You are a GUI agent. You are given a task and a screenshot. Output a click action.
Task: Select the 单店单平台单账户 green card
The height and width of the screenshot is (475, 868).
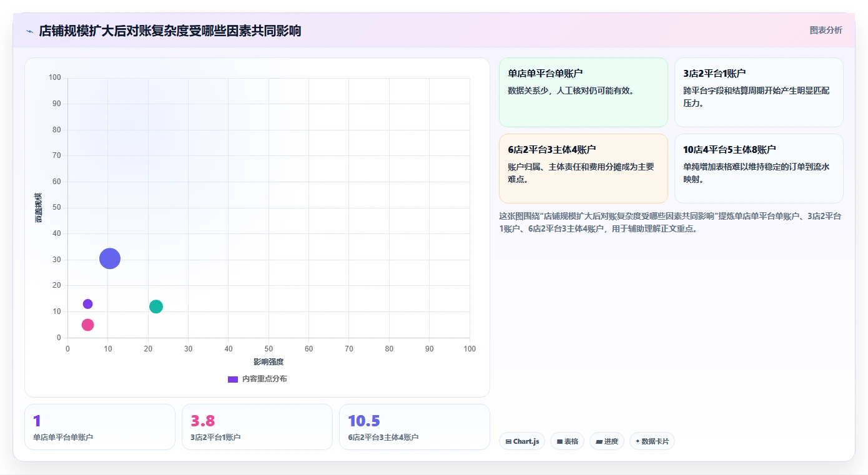[583, 92]
